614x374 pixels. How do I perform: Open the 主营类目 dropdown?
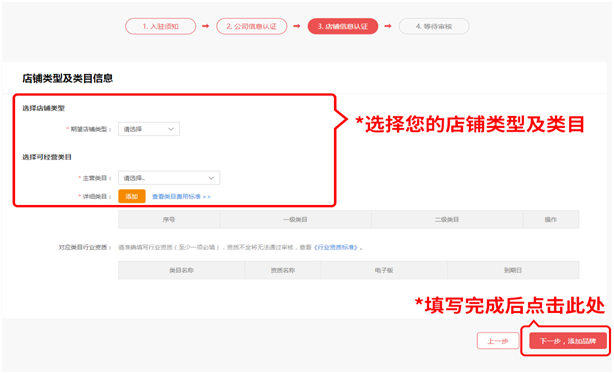(x=169, y=178)
